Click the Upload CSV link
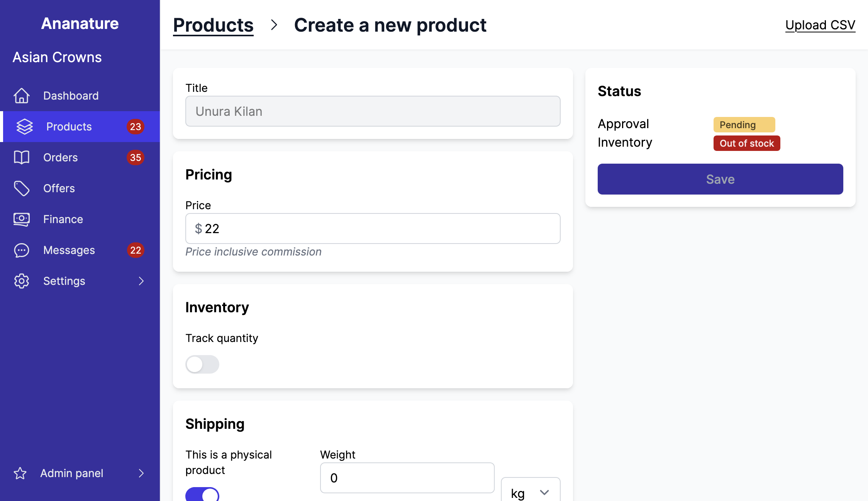This screenshot has width=868, height=501. click(820, 25)
